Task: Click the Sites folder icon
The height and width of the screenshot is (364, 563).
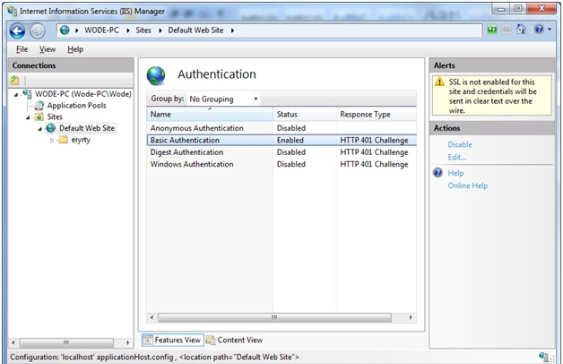Action: coord(39,117)
